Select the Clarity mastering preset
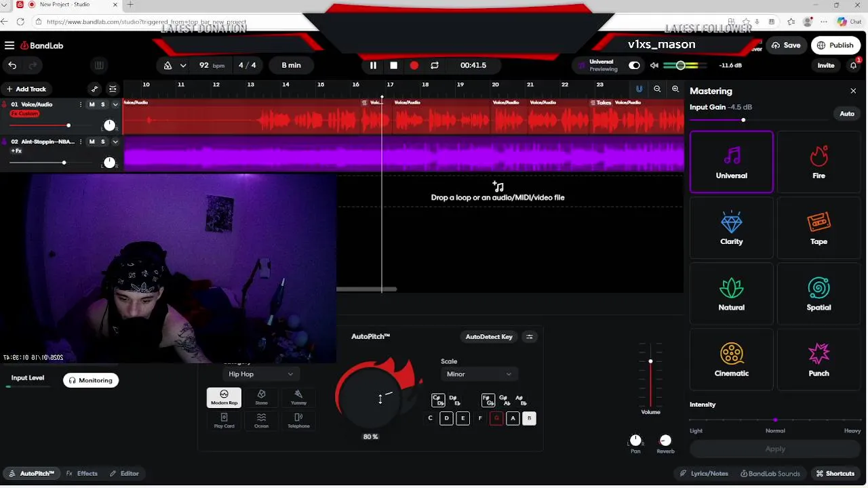Screen dimensions: 868x488 [732, 228]
